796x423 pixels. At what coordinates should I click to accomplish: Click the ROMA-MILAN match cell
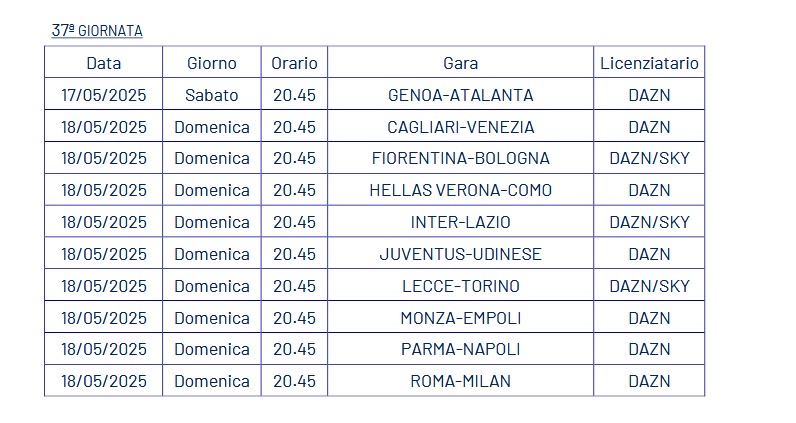tap(460, 381)
